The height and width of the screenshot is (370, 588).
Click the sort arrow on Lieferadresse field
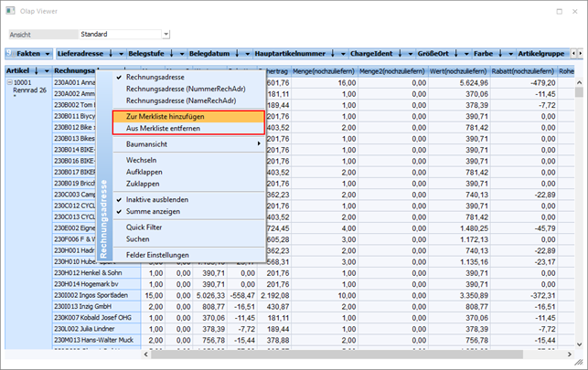pyautogui.click(x=110, y=55)
